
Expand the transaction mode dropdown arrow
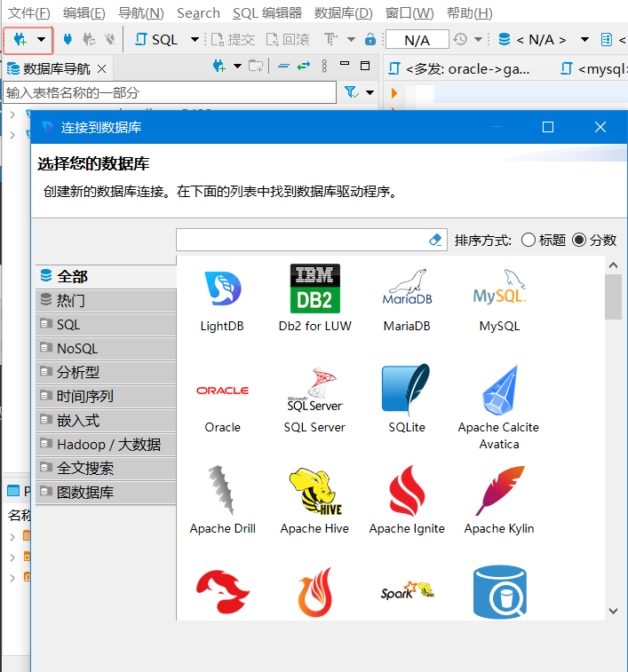[351, 39]
